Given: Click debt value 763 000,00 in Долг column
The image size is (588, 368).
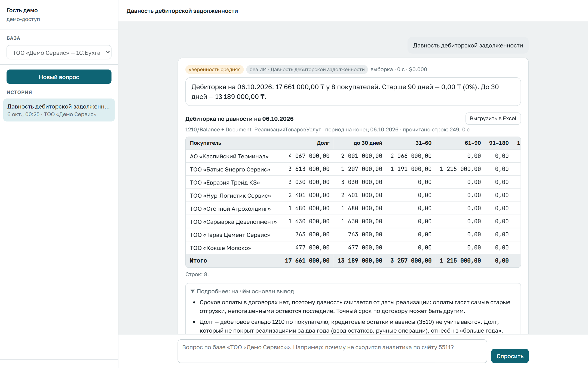Looking at the screenshot, I should point(313,234).
